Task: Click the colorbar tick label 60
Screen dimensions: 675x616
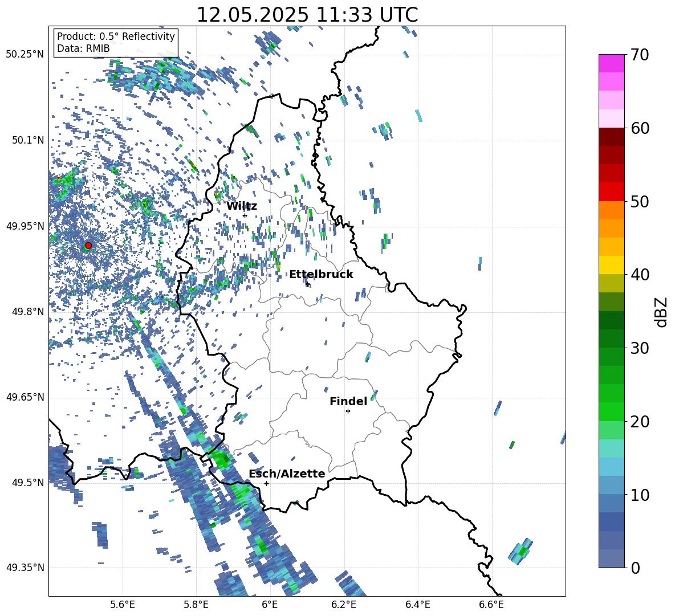Action: [640, 128]
